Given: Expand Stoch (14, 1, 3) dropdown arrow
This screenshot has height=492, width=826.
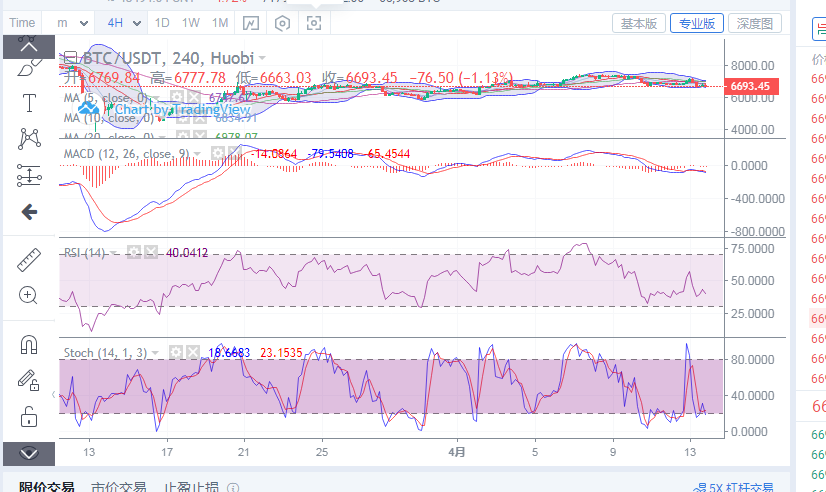Looking at the screenshot, I should (x=155, y=352).
